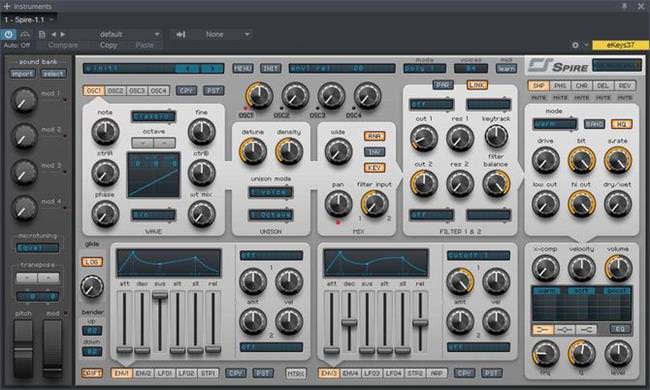Toggle the LINK filter button
The width and height of the screenshot is (650, 390).
click(477, 85)
